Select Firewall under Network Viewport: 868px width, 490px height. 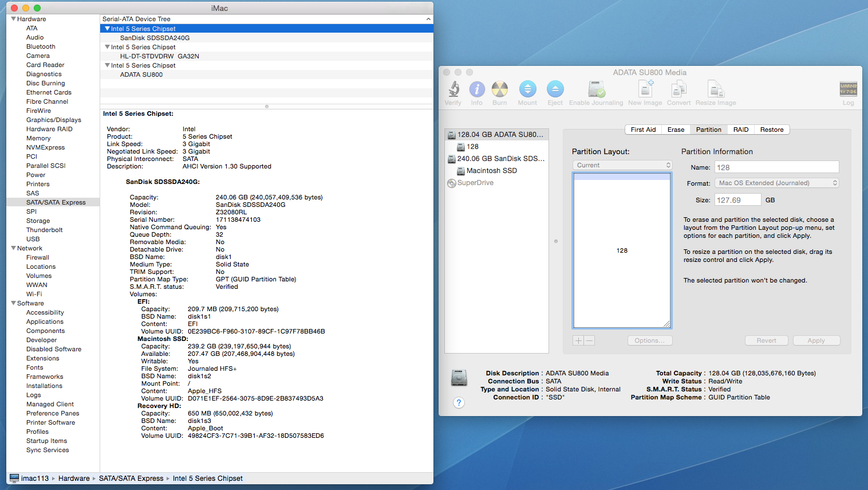(38, 257)
